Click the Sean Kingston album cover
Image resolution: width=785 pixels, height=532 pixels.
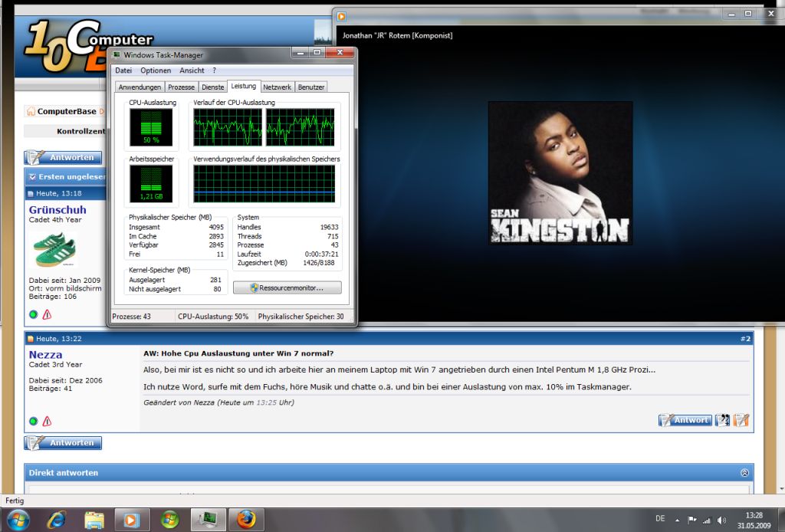(x=560, y=173)
